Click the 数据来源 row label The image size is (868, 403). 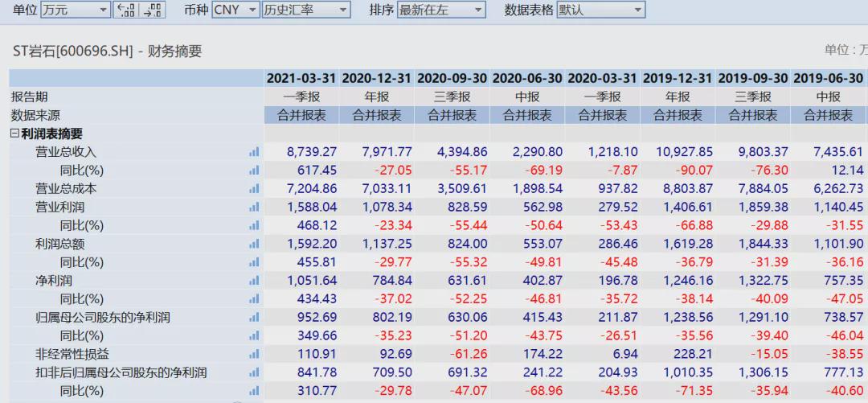(x=35, y=115)
